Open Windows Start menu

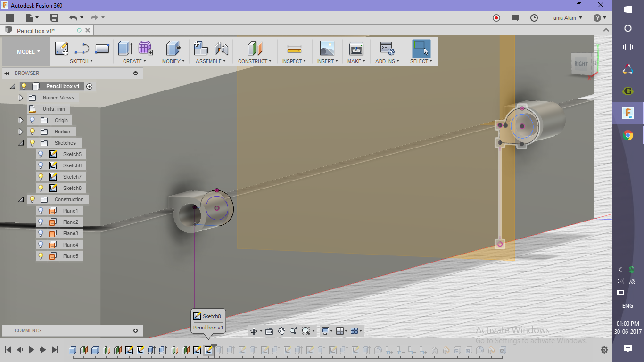coord(628,9)
